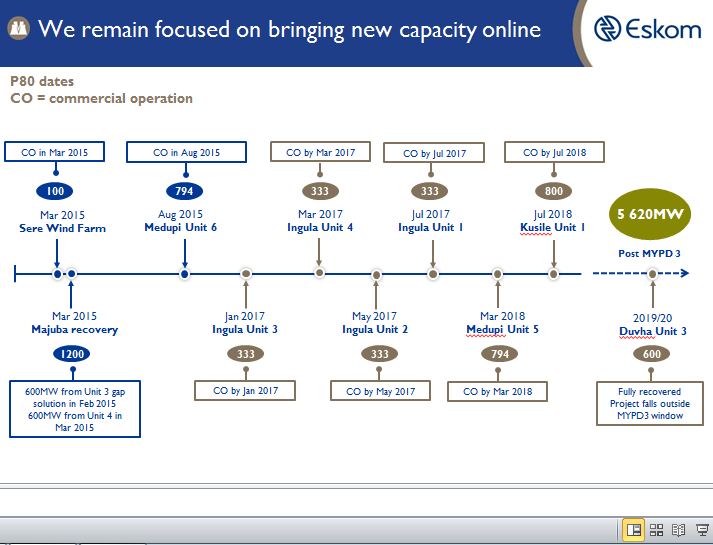The height and width of the screenshot is (545, 713).
Task: Select the '600' oval below Duvha Unit 3
Action: coord(652,354)
